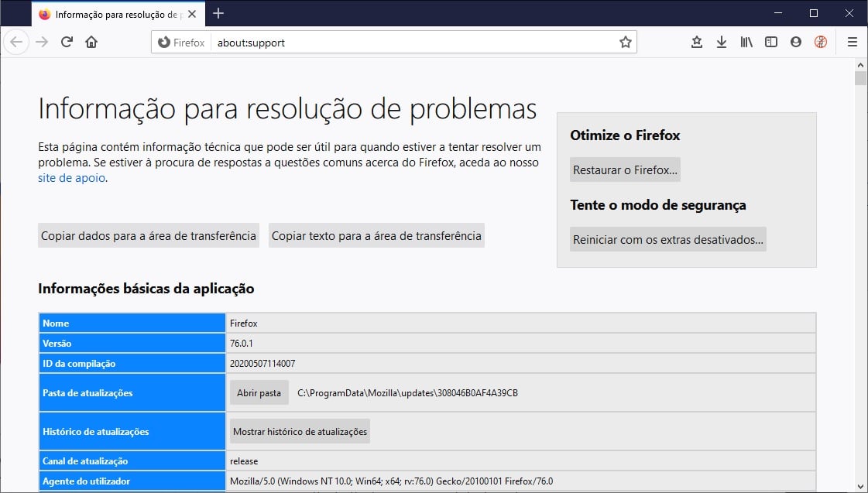
Task: Open the downloads panel
Action: click(722, 42)
